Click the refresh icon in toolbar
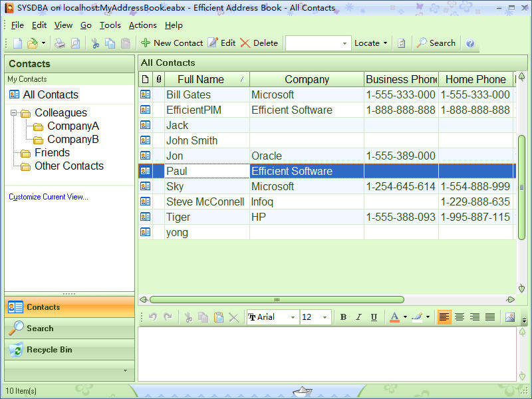 tap(402, 43)
